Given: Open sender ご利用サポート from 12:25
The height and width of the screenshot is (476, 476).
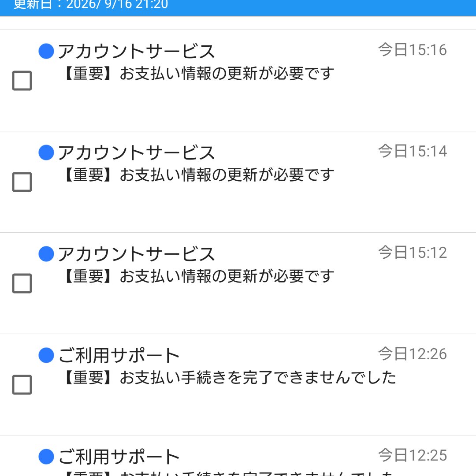Looking at the screenshot, I should (x=119, y=457).
